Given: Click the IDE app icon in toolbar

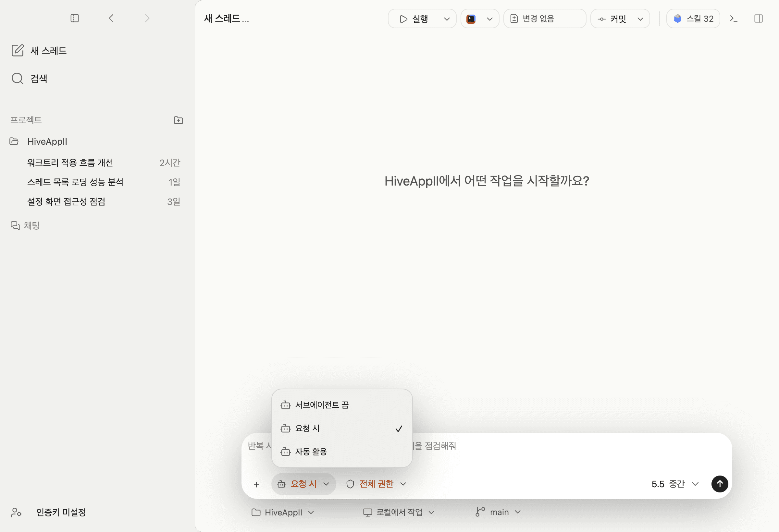Looking at the screenshot, I should (471, 19).
